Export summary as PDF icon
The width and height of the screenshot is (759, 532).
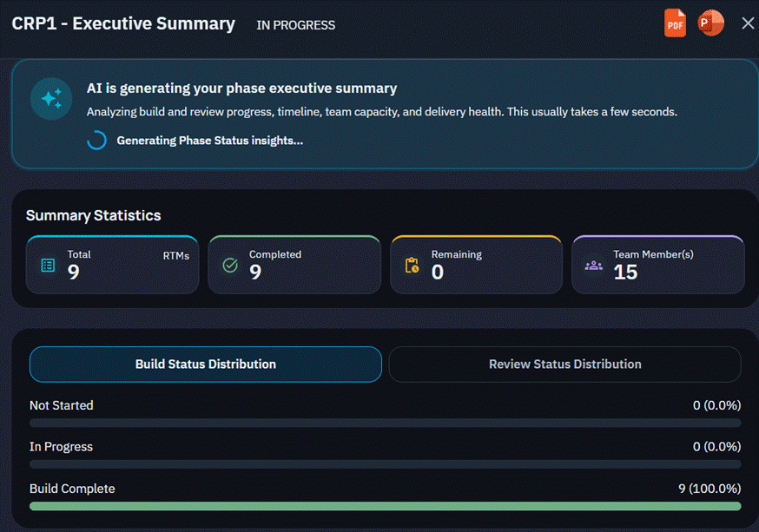click(x=675, y=23)
